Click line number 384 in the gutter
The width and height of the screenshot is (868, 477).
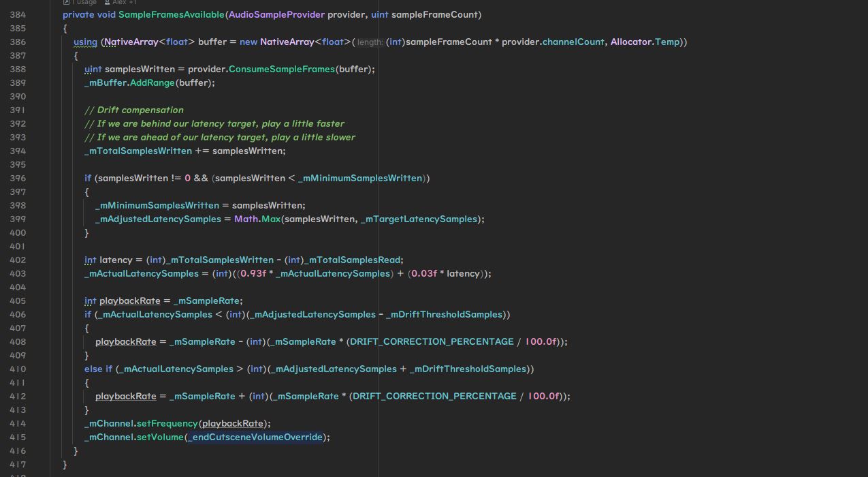click(x=18, y=14)
